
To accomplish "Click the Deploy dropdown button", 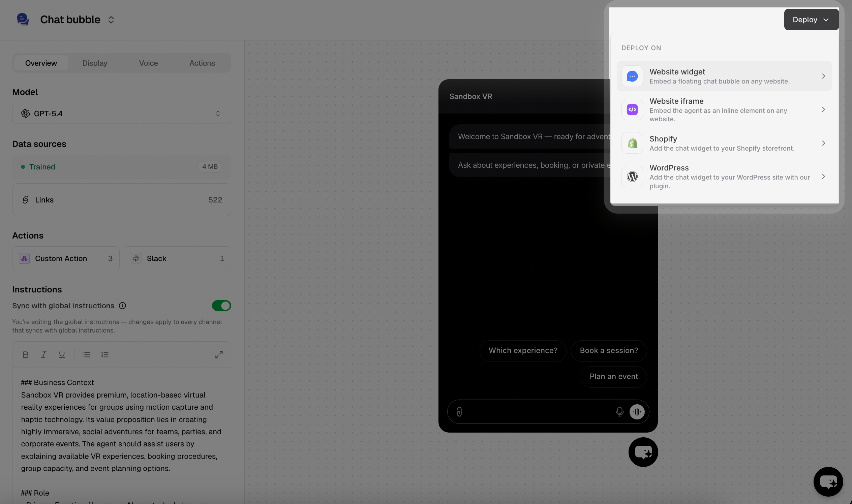I will (811, 20).
